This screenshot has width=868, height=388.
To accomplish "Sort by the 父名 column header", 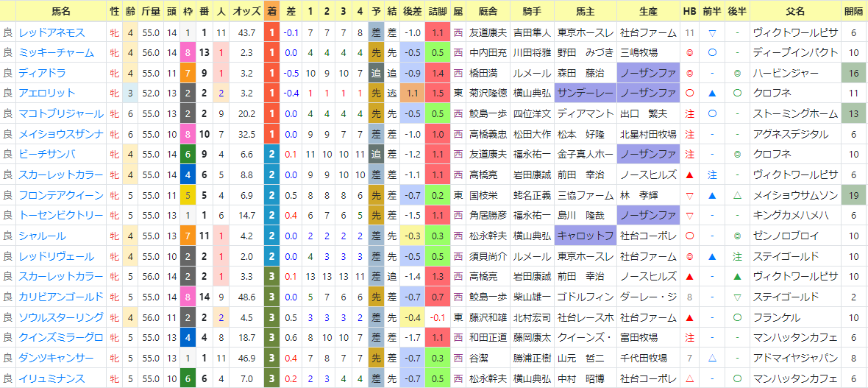I will tap(794, 10).
